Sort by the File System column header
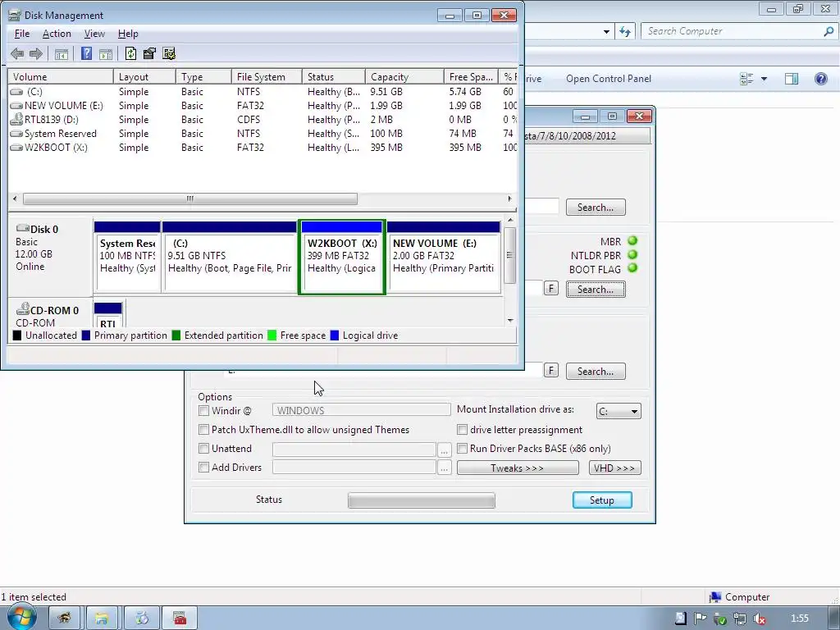840x630 pixels. tap(267, 76)
